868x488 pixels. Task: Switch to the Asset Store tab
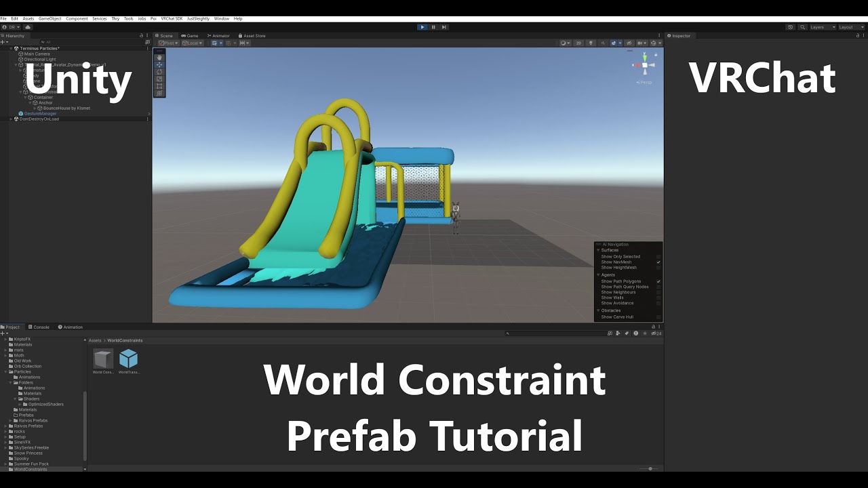coord(252,35)
